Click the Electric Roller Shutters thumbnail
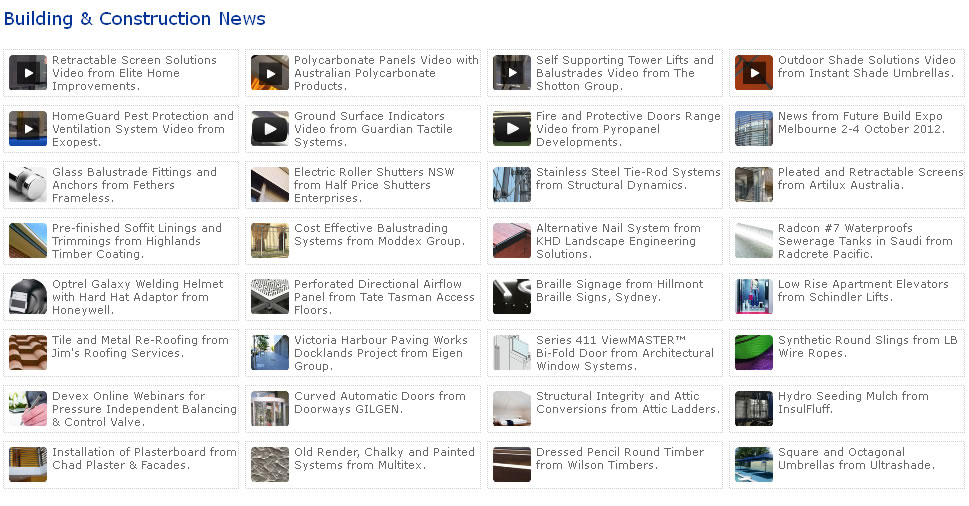Image resolution: width=969 pixels, height=506 pixels. [x=270, y=185]
